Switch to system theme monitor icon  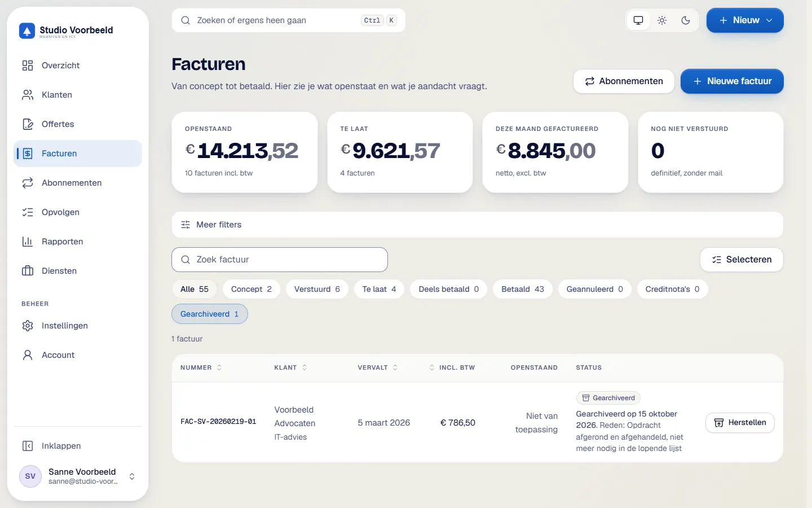click(638, 20)
